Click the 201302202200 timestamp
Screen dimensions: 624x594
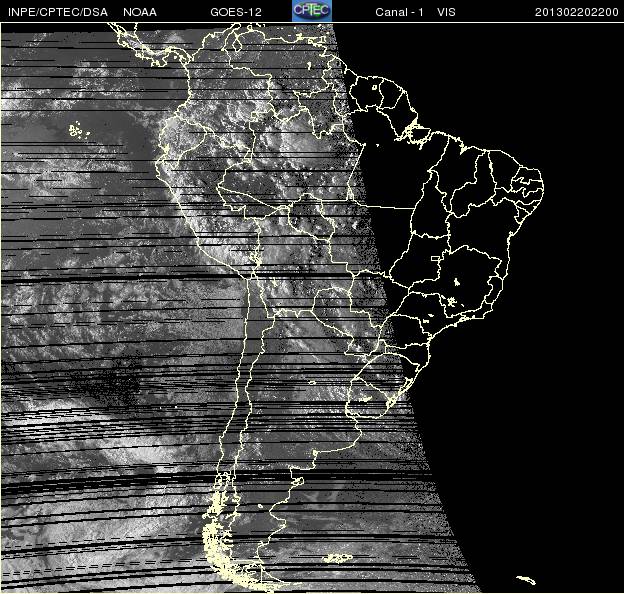(577, 12)
